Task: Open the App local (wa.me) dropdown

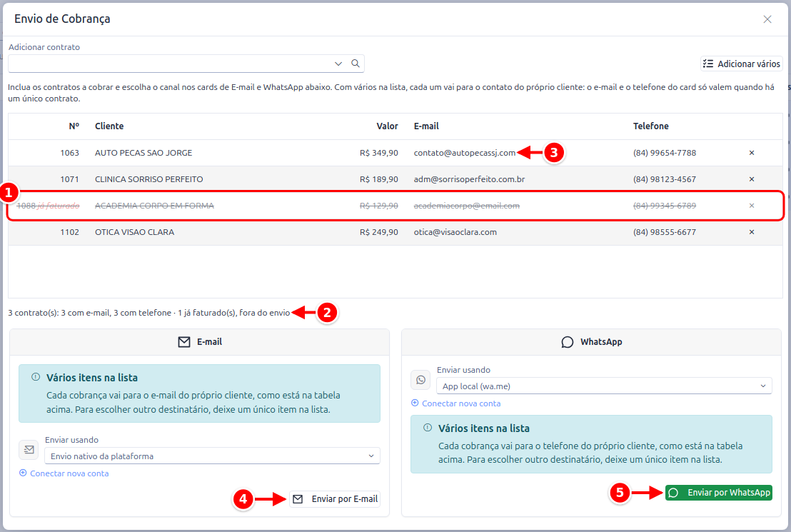Action: pos(605,386)
